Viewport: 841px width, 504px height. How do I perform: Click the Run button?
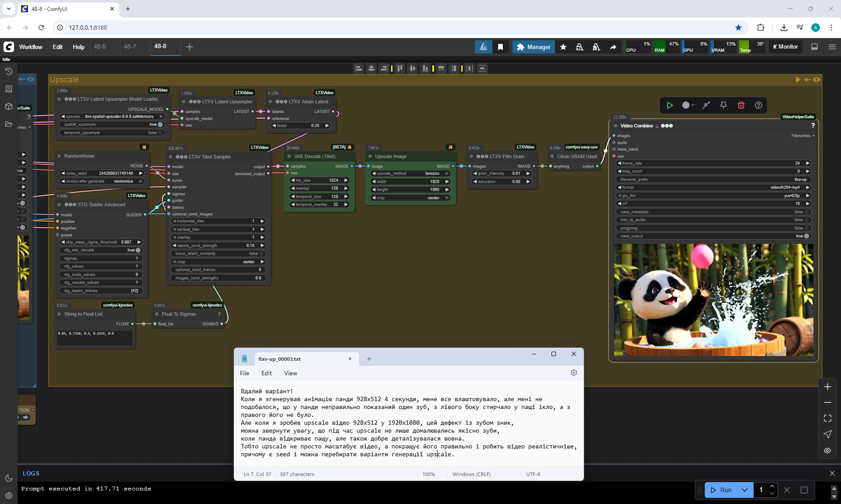[721, 490]
